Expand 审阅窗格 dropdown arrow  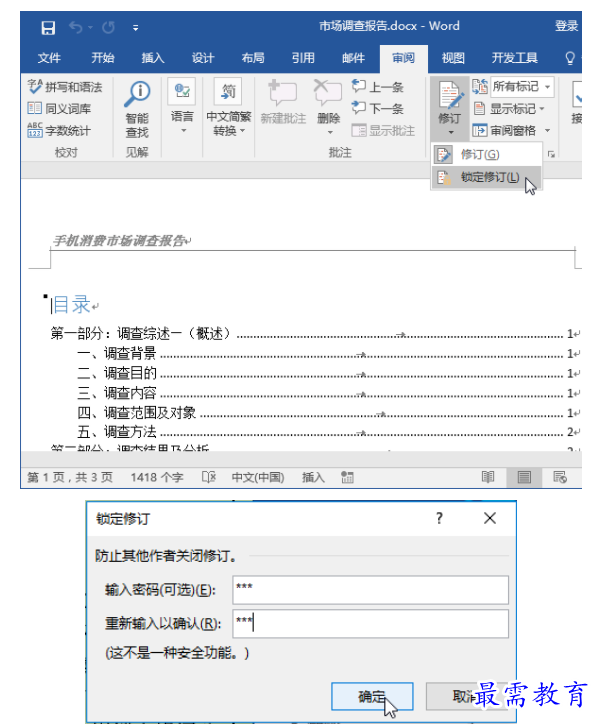click(x=547, y=131)
